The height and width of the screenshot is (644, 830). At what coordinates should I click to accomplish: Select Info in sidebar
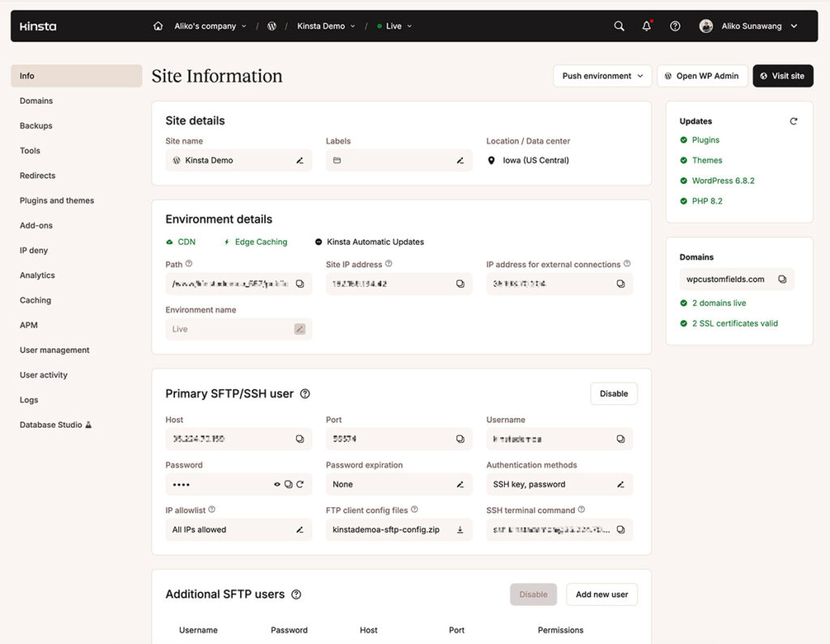pyautogui.click(x=76, y=75)
